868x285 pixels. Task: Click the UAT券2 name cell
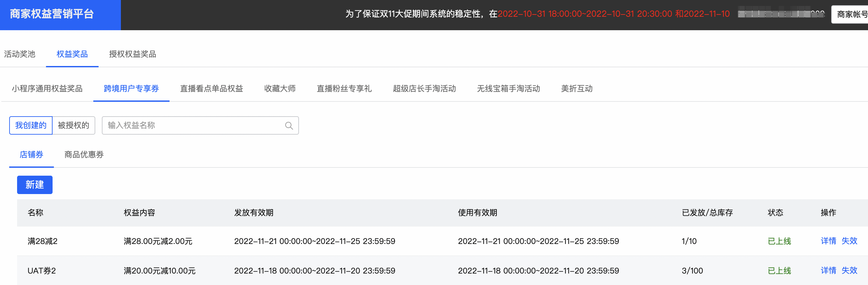click(41, 271)
